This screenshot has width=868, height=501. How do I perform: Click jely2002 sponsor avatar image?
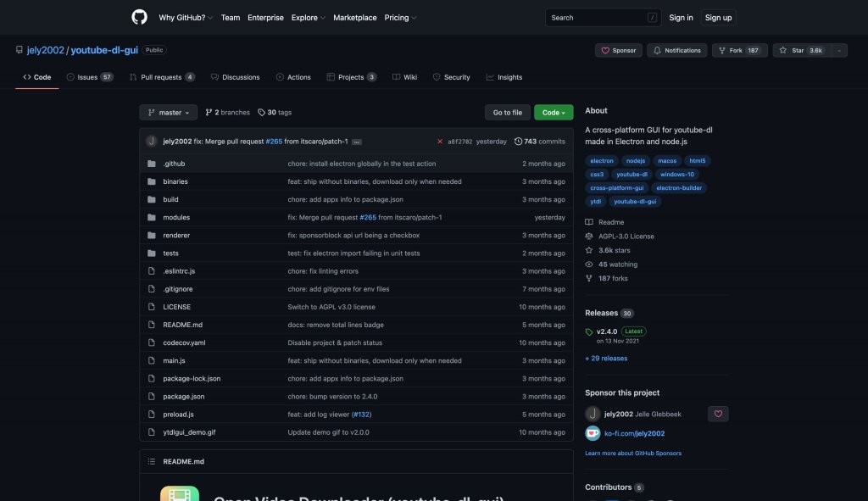point(593,414)
